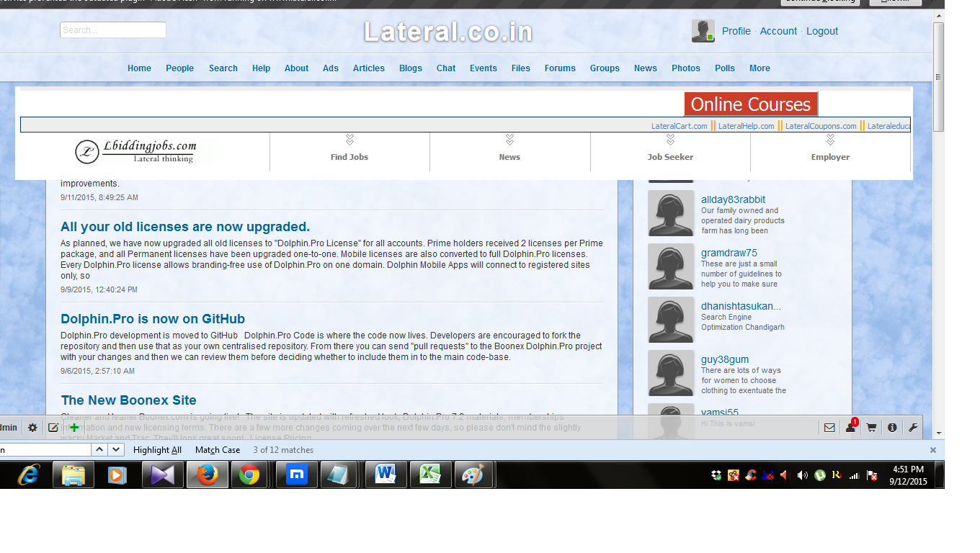The image size is (980, 553).
Task: Click the Lbiddingjobs.com logo
Action: (x=136, y=151)
